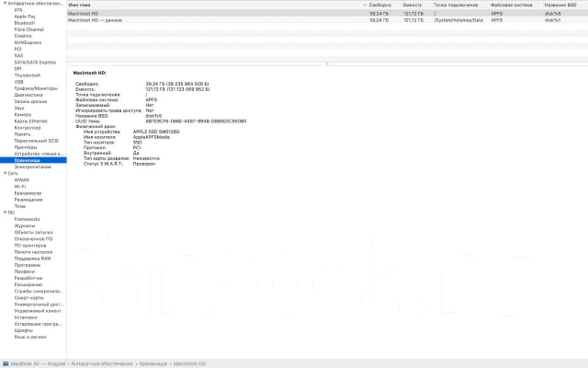588x368 pixels.
Task: Collapse the ПО section triangle
Action: tap(5, 213)
